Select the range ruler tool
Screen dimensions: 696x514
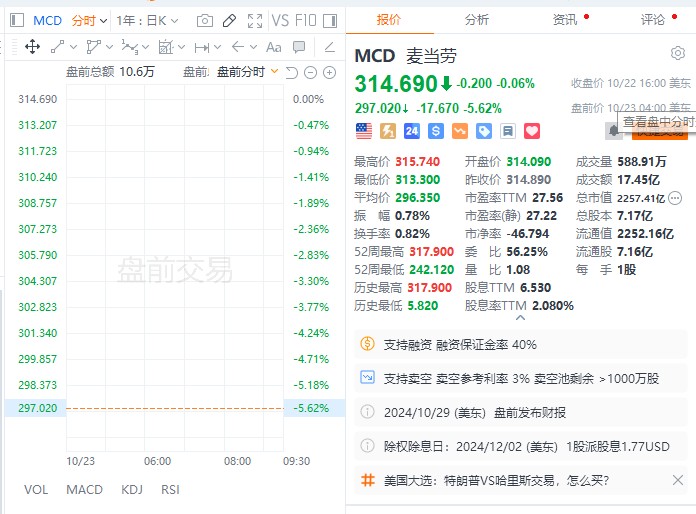pos(202,47)
